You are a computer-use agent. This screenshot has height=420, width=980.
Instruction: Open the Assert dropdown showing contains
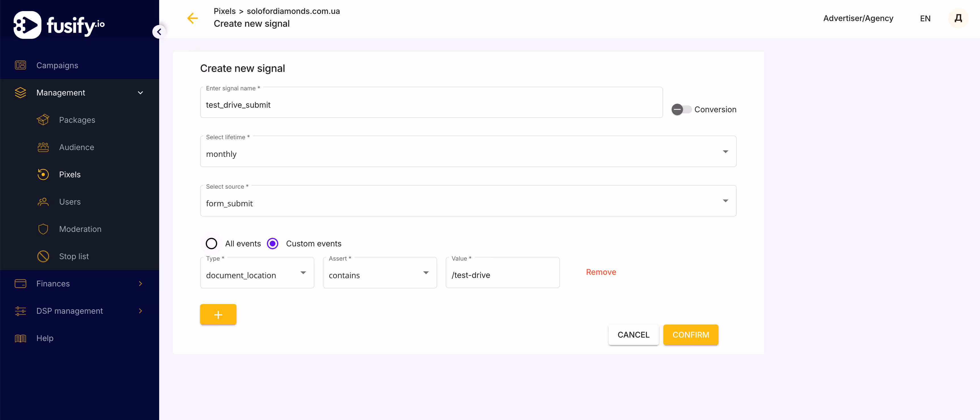(380, 273)
